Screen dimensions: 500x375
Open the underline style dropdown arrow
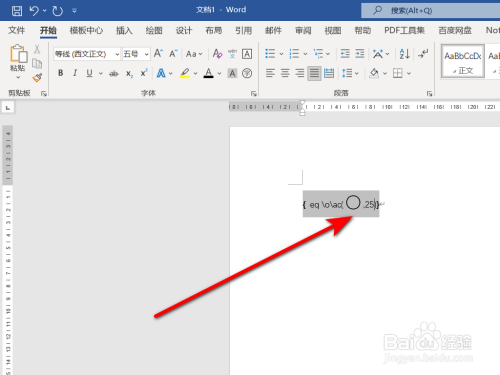click(100, 73)
